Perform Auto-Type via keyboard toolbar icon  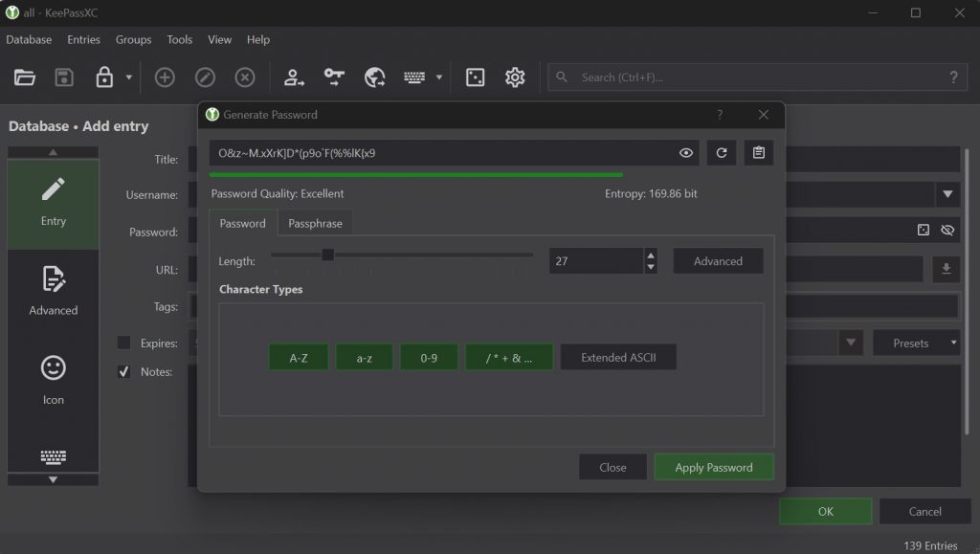(x=414, y=78)
